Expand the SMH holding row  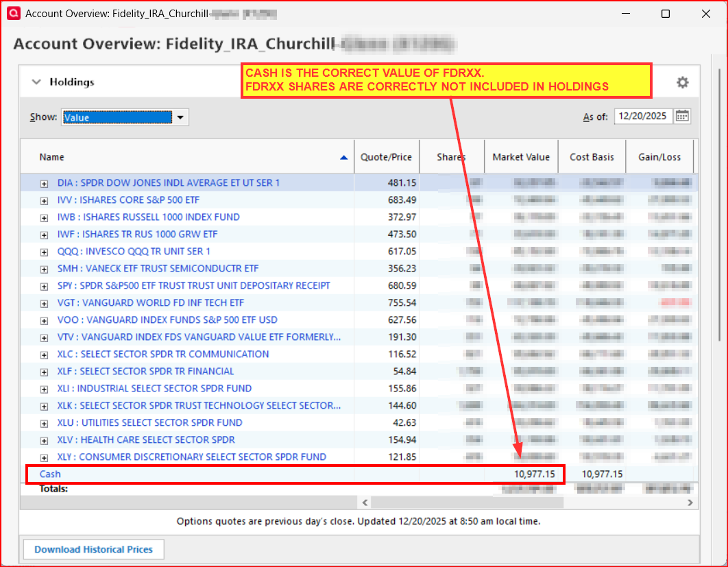pyautogui.click(x=44, y=270)
